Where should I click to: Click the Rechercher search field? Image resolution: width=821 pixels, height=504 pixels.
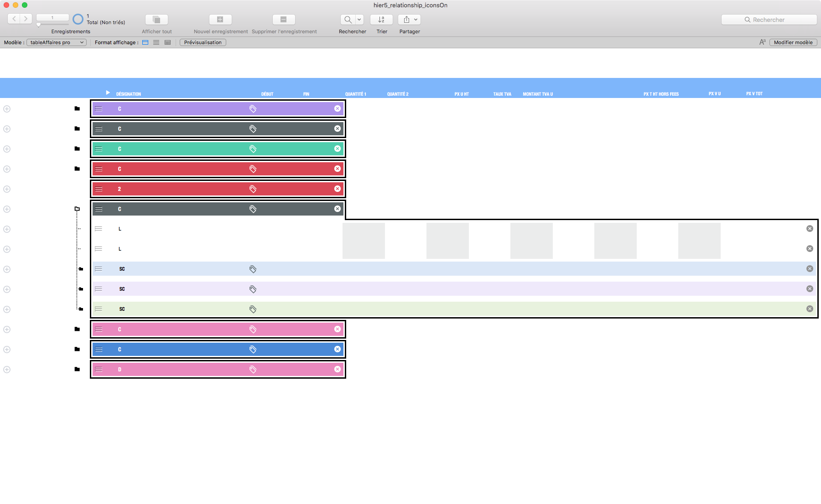pyautogui.click(x=769, y=20)
